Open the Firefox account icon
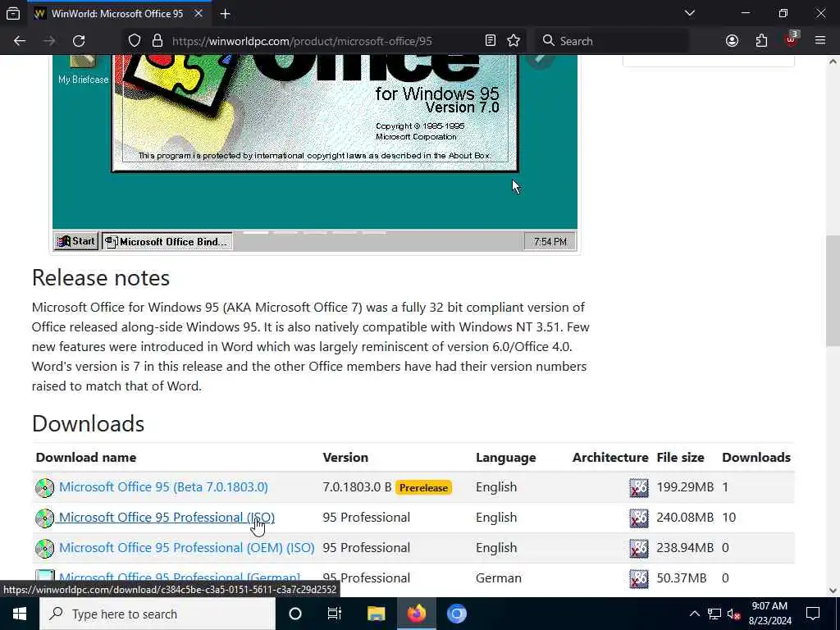This screenshot has height=630, width=840. pos(732,41)
